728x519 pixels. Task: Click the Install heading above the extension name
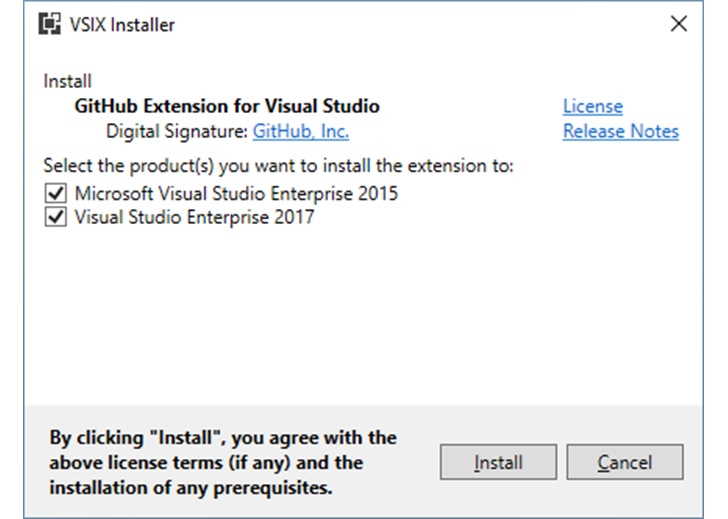tap(68, 81)
